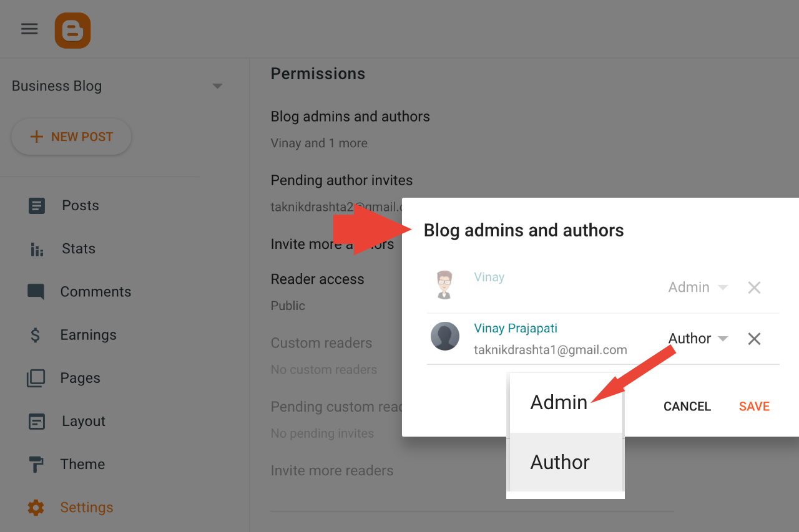Open the hamburger navigation menu
Image resolution: width=799 pixels, height=532 pixels.
(29, 29)
